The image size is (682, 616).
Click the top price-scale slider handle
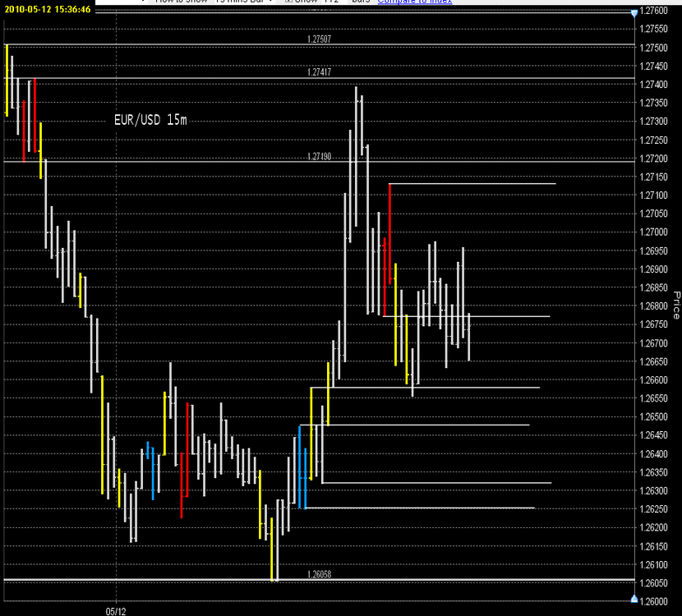point(634,13)
